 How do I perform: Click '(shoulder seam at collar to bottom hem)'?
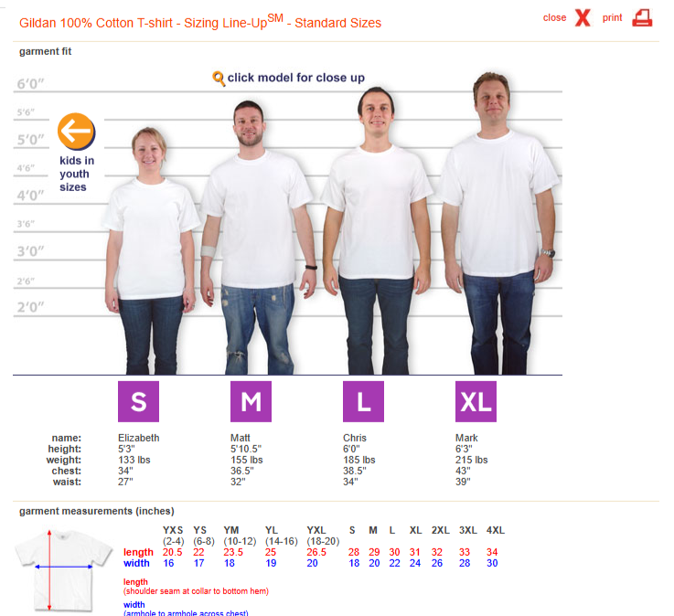pos(196,591)
